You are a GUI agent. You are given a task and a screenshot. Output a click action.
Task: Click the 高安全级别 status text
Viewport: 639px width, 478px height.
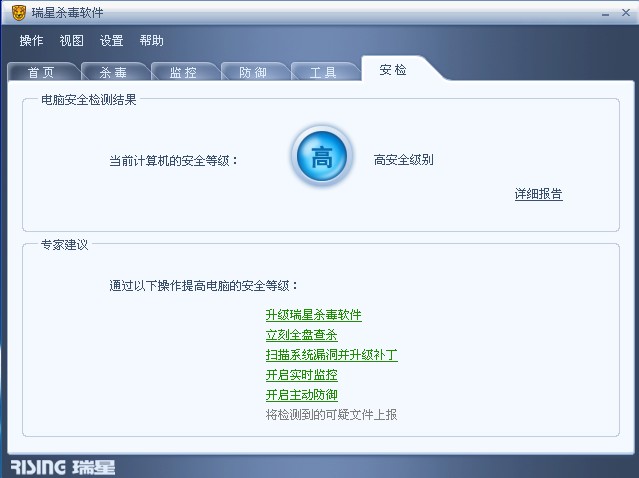click(x=403, y=160)
